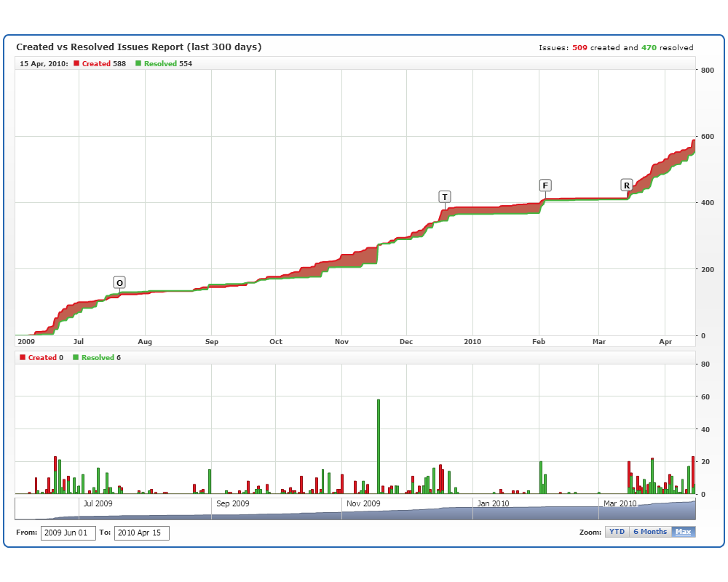Screen dimensions: 728x582
Task: Click the range selector near Mar 2010
Action: click(620, 508)
